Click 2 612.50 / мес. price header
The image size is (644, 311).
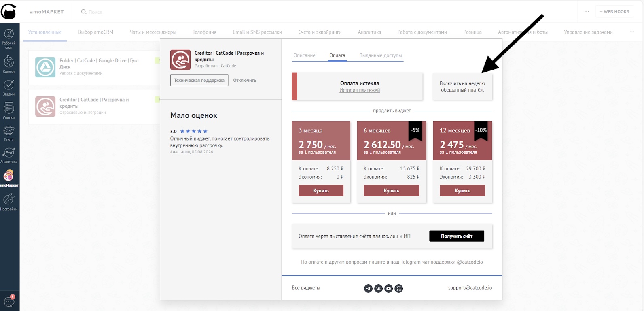pos(389,145)
